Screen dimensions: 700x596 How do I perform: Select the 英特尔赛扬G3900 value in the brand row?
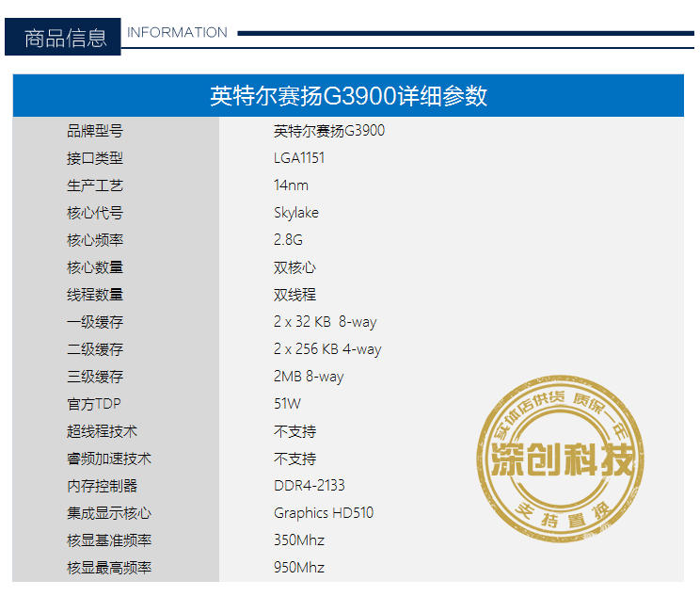329,131
